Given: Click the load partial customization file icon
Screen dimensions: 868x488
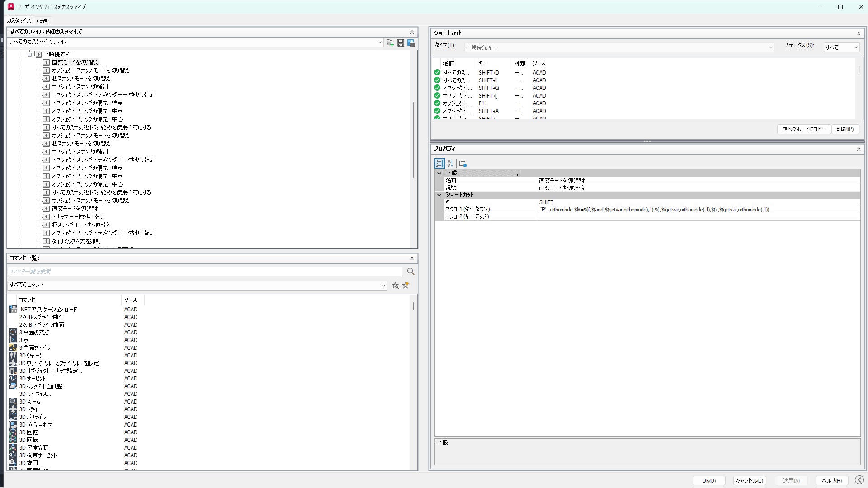Looking at the screenshot, I should pyautogui.click(x=390, y=43).
